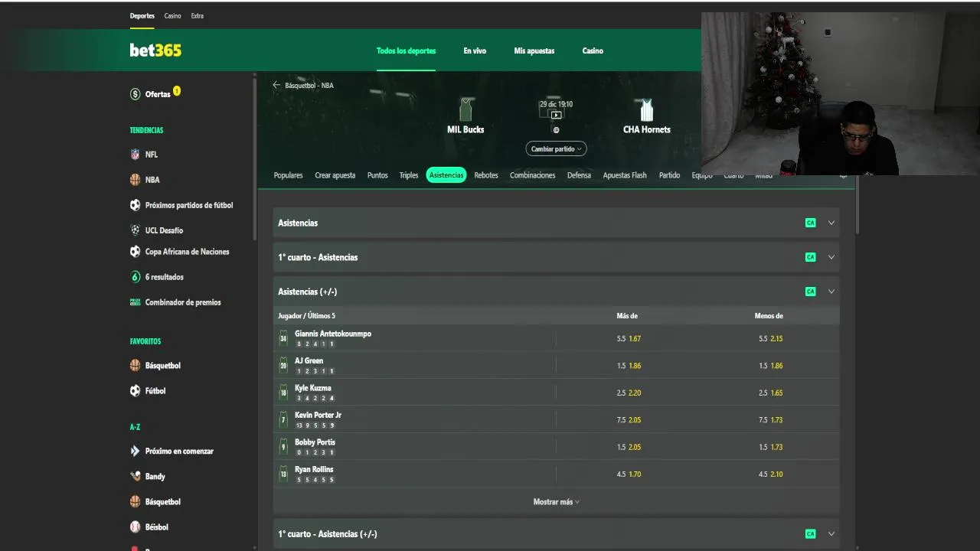Collapse the Asistencias (+/-) section chevron
Image resolution: width=980 pixels, height=551 pixels.
[x=831, y=292]
